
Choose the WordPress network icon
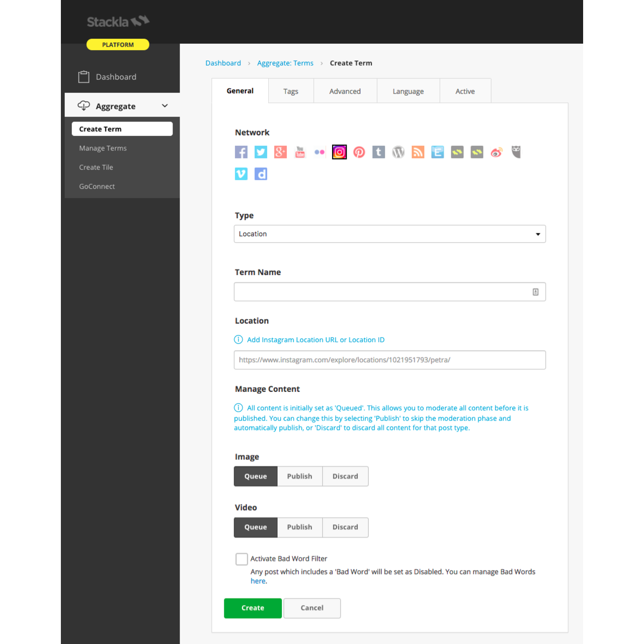click(398, 152)
